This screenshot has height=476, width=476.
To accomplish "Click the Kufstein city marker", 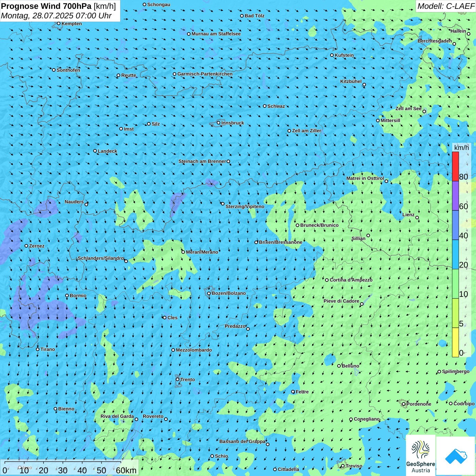I will [332, 55].
